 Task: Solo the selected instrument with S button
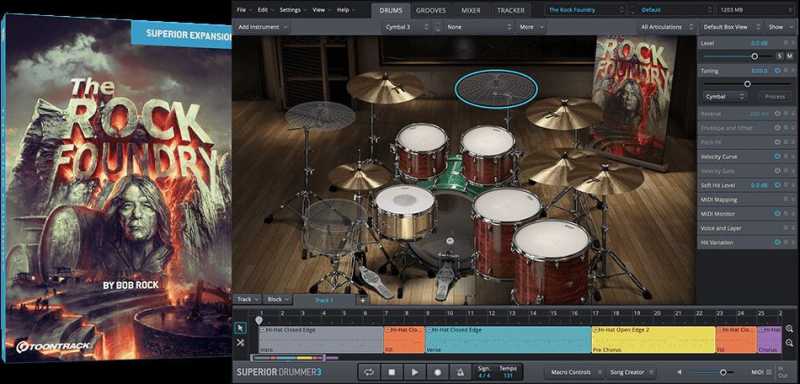tap(780, 56)
